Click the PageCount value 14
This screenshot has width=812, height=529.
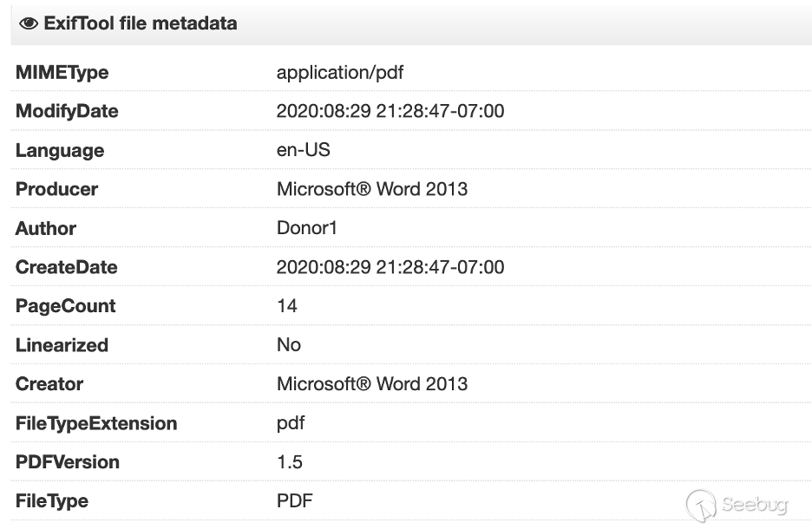click(x=287, y=306)
